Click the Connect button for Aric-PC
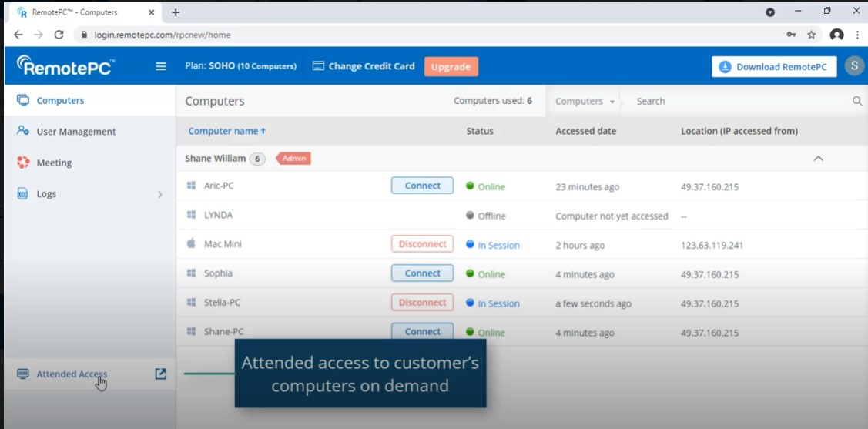The height and width of the screenshot is (429, 868). [x=422, y=186]
